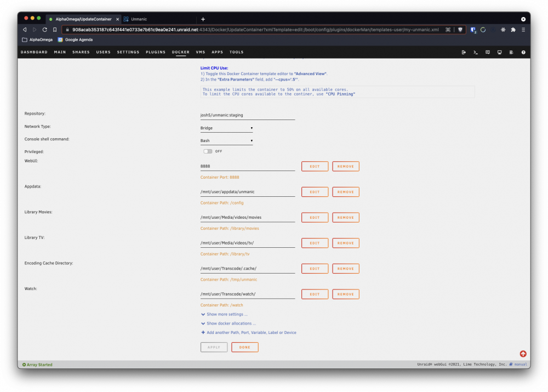Open the Bitwarden extension icon

pyautogui.click(x=473, y=30)
